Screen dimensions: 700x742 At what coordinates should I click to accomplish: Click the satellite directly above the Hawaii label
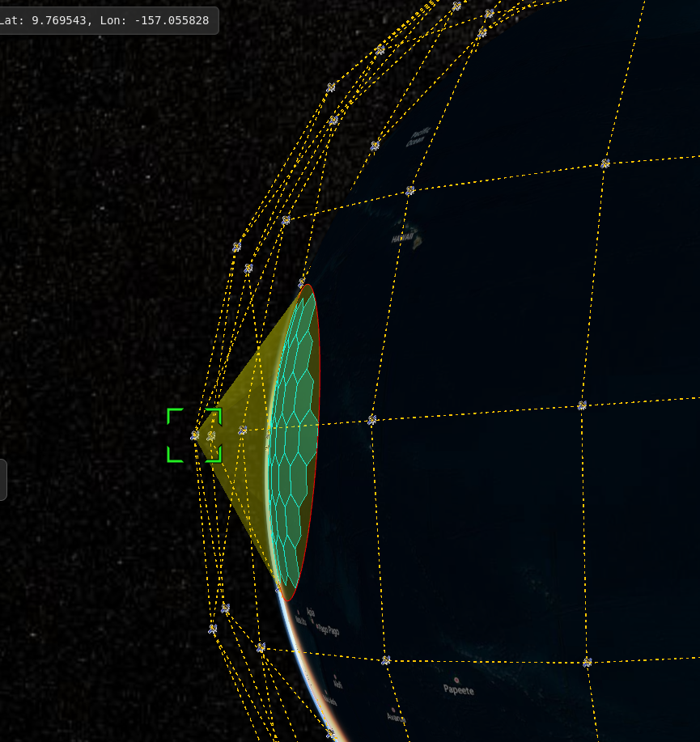tap(410, 190)
